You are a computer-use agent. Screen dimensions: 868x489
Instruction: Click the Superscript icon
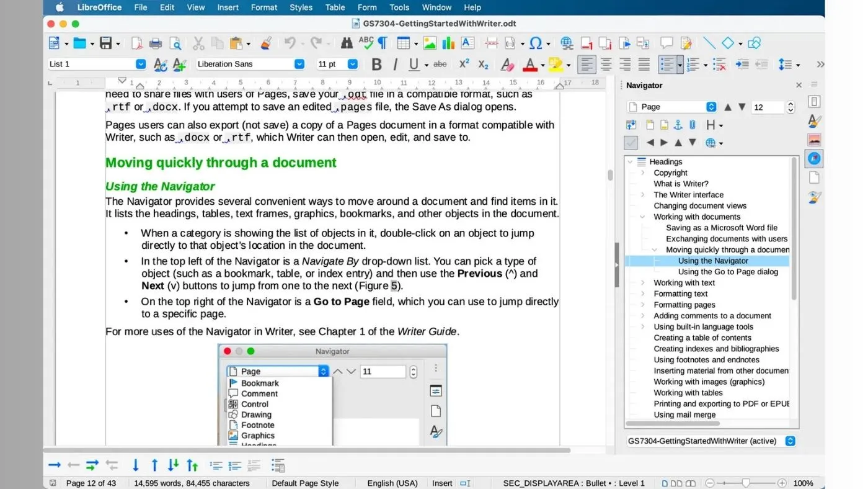pyautogui.click(x=464, y=64)
